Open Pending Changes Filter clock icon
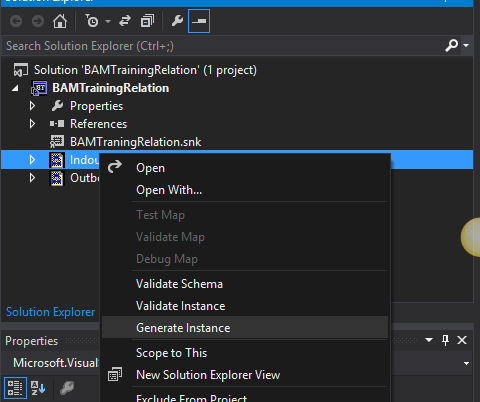480x402 pixels. tap(91, 21)
